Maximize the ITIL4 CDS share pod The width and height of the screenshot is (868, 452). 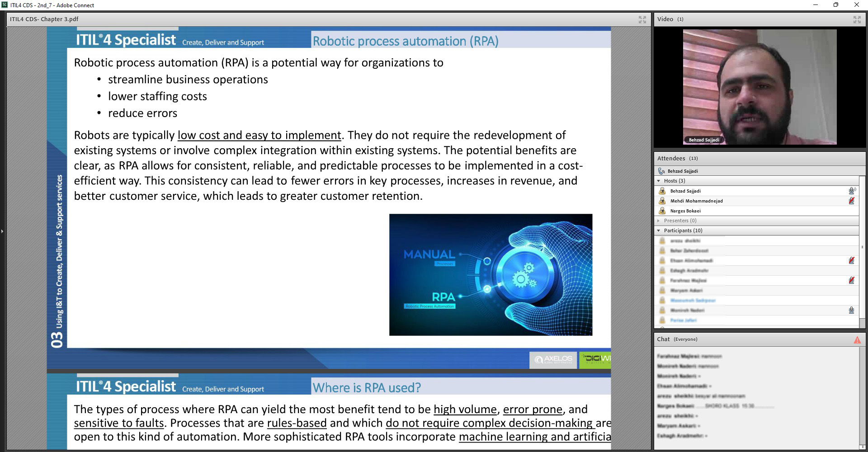click(642, 19)
